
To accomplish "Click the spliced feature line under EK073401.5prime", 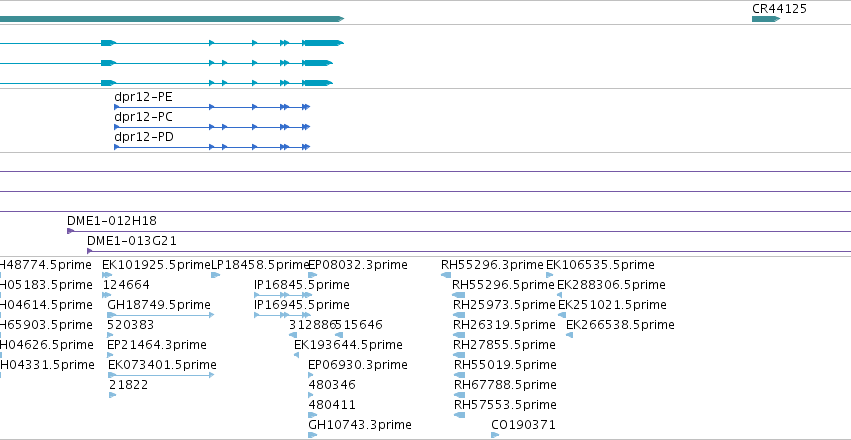I will click(x=161, y=375).
